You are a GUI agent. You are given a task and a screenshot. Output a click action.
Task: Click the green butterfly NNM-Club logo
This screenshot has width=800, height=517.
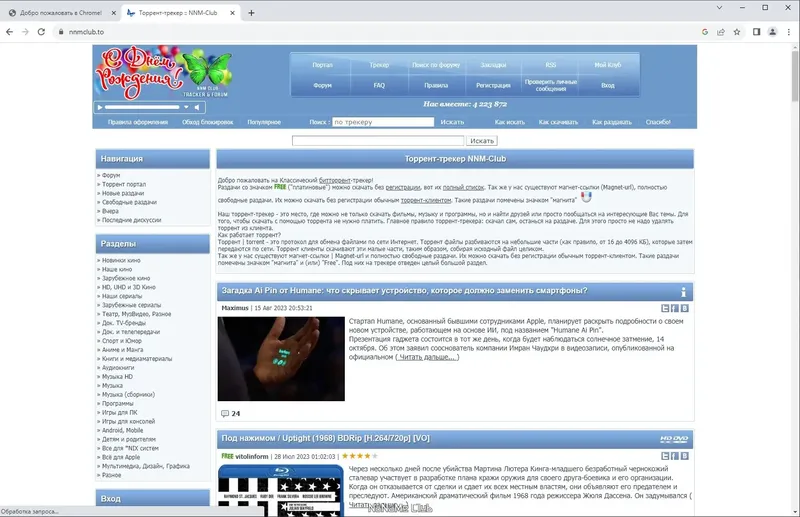click(207, 68)
